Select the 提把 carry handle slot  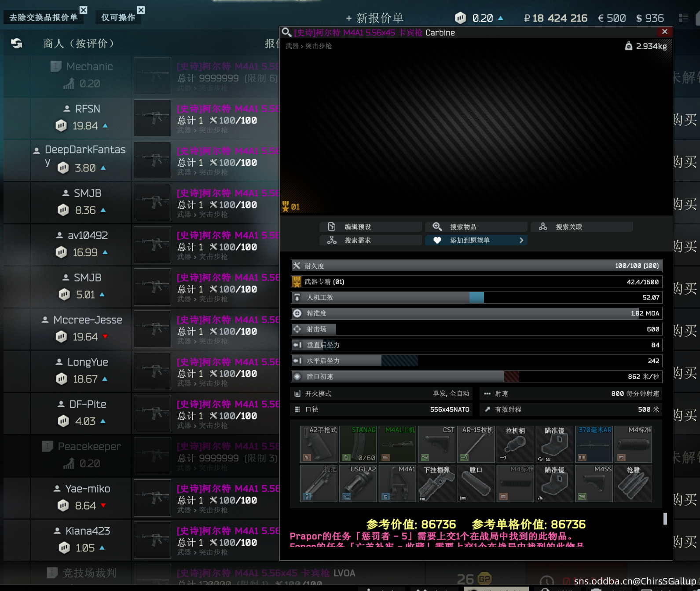tap(319, 483)
